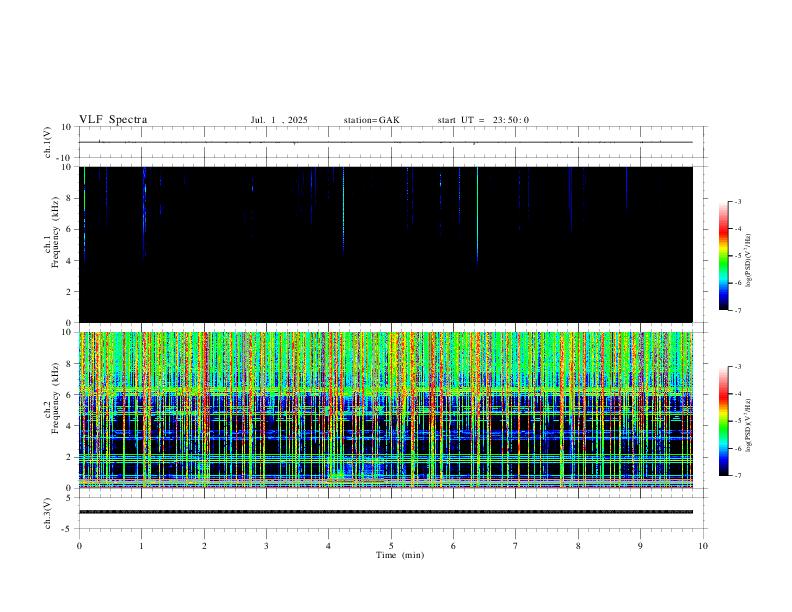Click time axis tick label "1"
792x612 pixels.
pyautogui.click(x=141, y=546)
